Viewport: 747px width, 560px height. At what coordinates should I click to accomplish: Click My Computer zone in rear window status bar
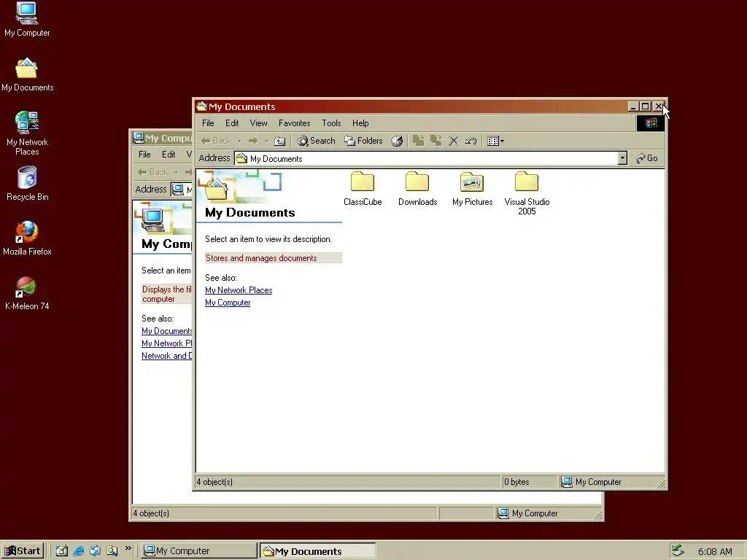[527, 513]
